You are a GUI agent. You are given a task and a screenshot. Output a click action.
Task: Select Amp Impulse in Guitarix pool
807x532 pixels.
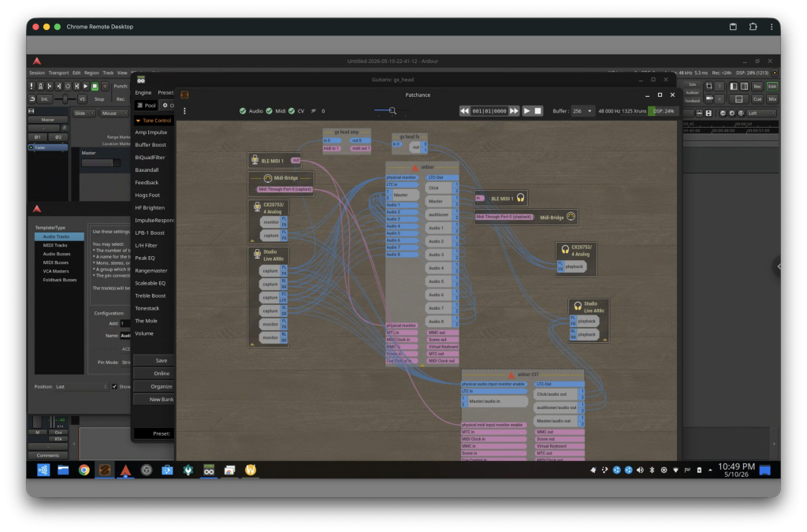(x=151, y=132)
